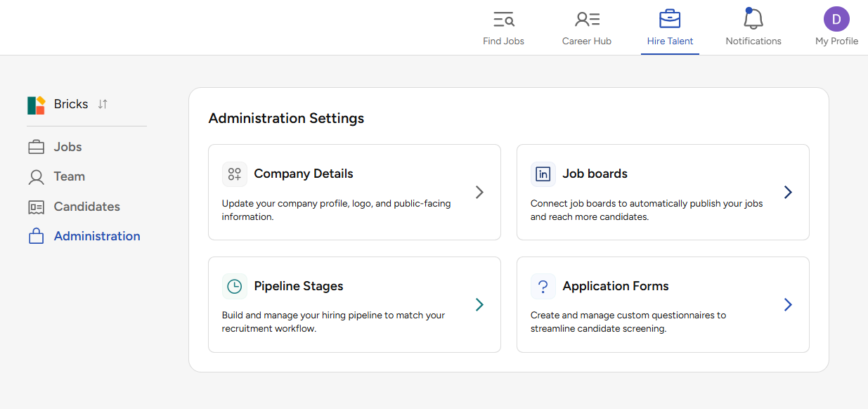Click the Career Hub person icon
Viewport: 868px width, 409px height.
tap(587, 20)
